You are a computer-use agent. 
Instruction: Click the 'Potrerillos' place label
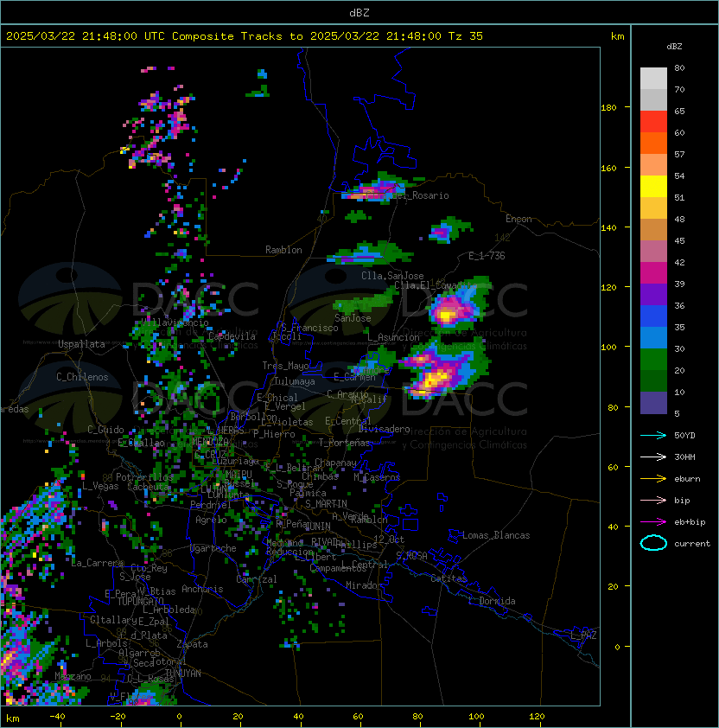[144, 477]
